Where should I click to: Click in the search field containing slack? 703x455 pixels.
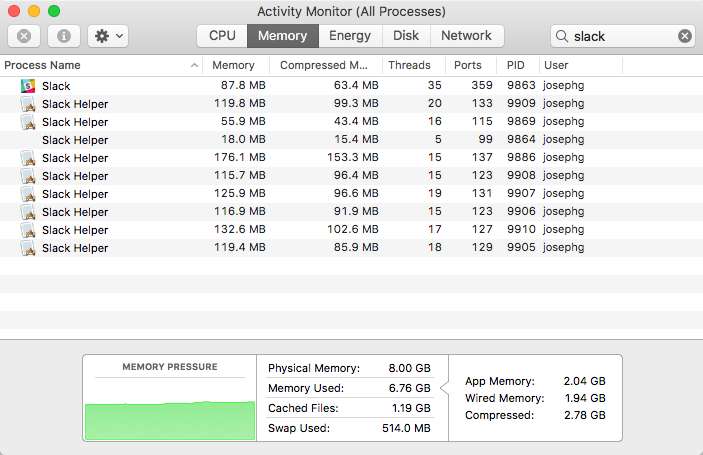pos(620,36)
